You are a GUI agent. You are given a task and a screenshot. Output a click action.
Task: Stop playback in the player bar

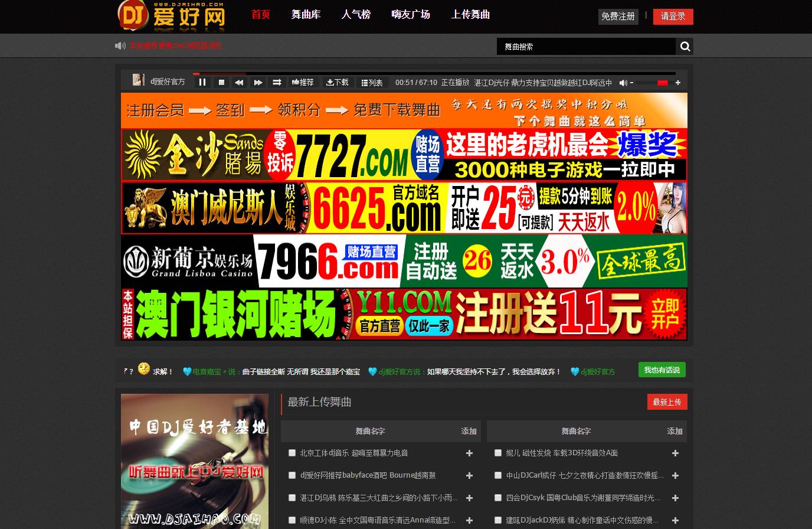click(x=221, y=83)
